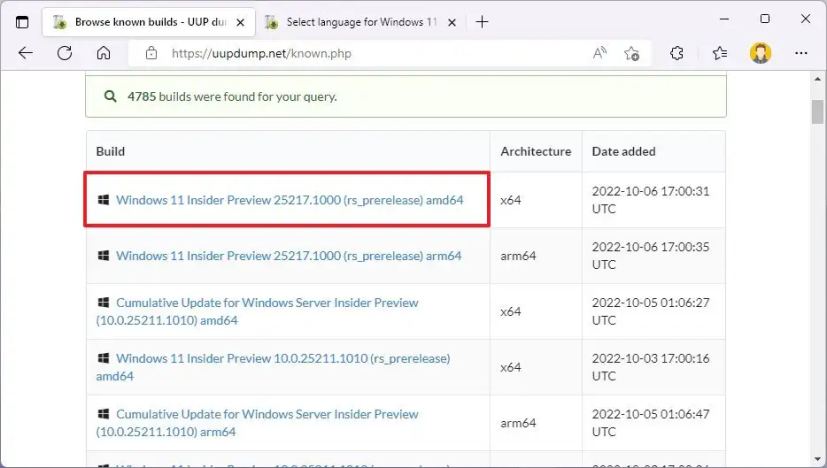Click Windows logo beside 10.0.25211.1010 rs_prerelease row
827x468 pixels.
click(x=103, y=358)
